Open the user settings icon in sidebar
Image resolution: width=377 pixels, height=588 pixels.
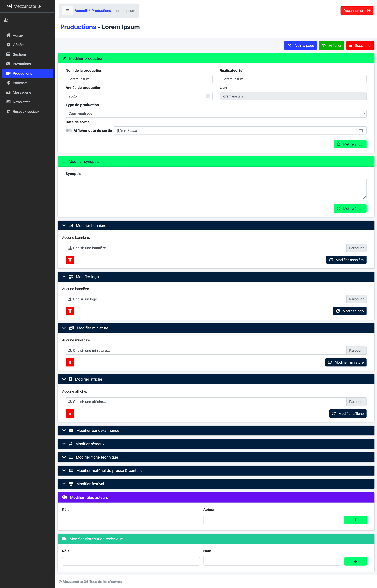tap(6, 20)
